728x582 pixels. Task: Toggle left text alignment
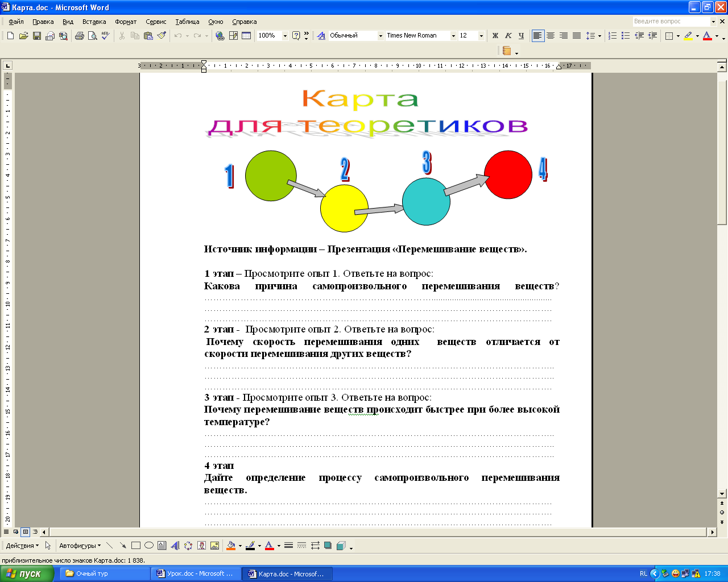tap(537, 36)
